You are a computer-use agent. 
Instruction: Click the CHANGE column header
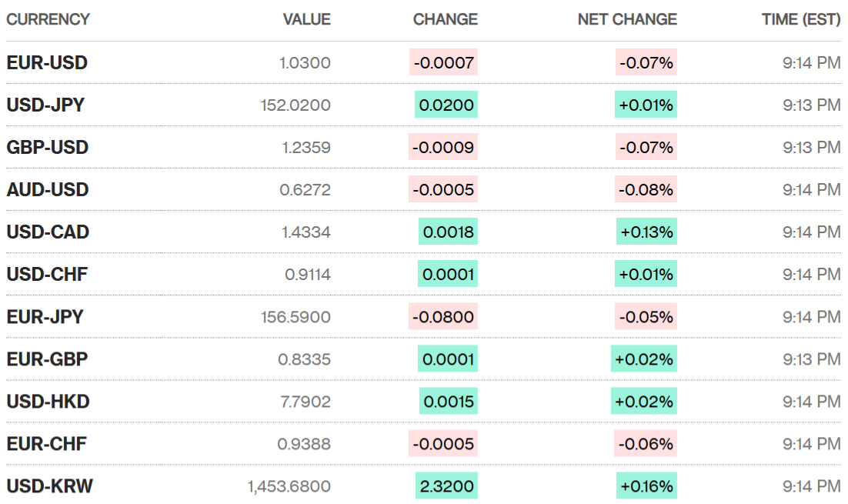pos(445,19)
